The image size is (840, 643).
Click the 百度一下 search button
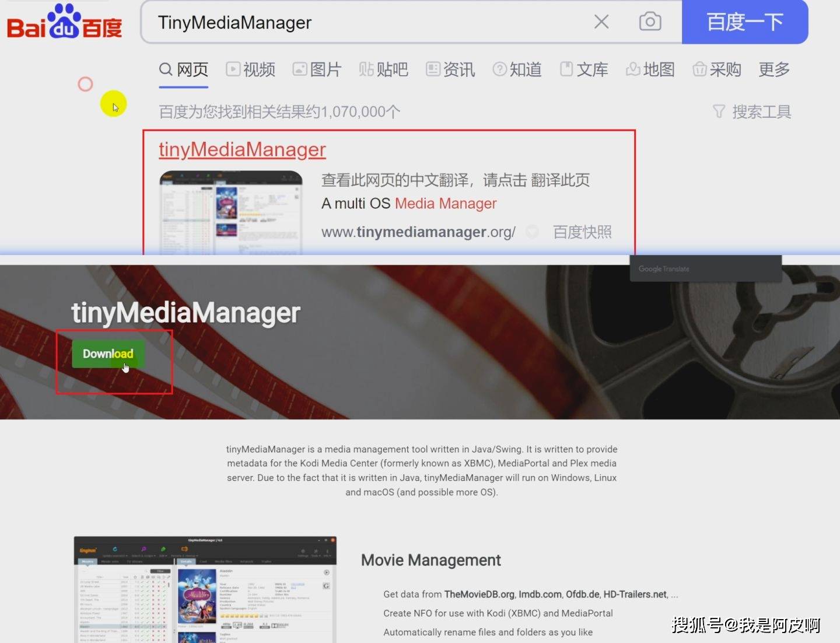tap(745, 22)
